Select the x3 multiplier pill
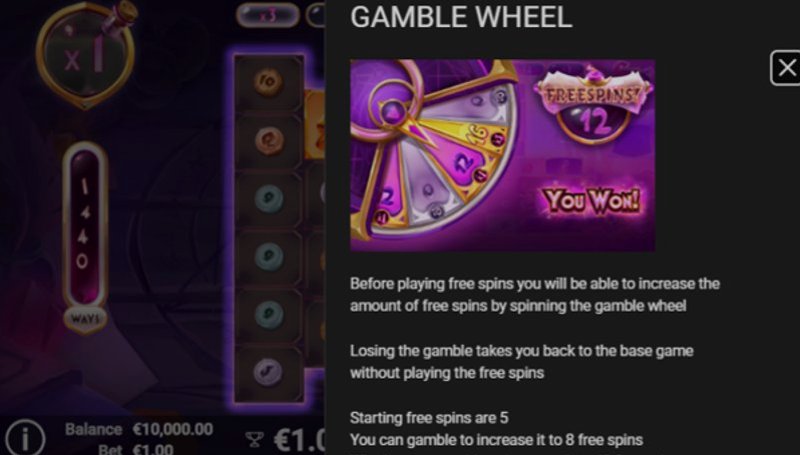This screenshot has height=455, width=800. click(x=268, y=15)
